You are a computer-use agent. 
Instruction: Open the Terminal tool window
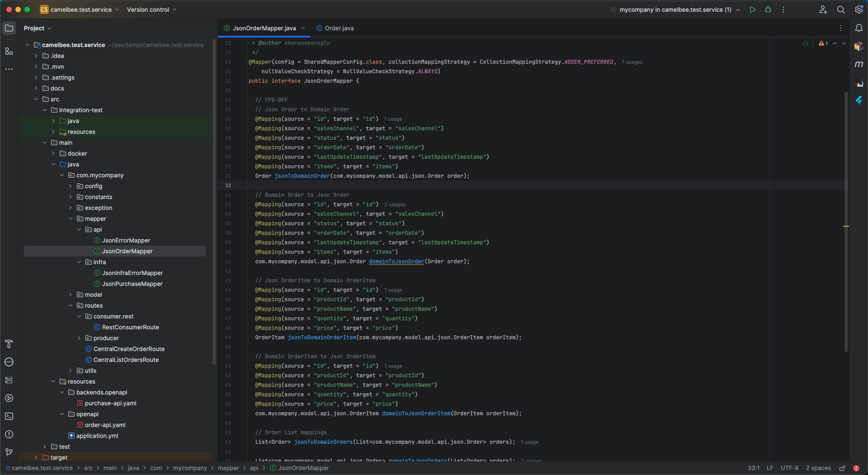pyautogui.click(x=9, y=416)
